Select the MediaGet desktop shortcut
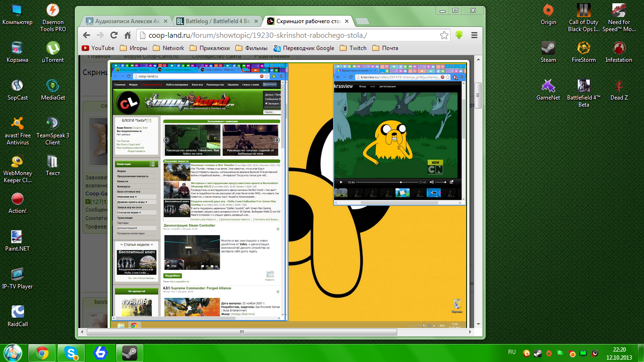This screenshot has width=644, height=362. (x=53, y=90)
